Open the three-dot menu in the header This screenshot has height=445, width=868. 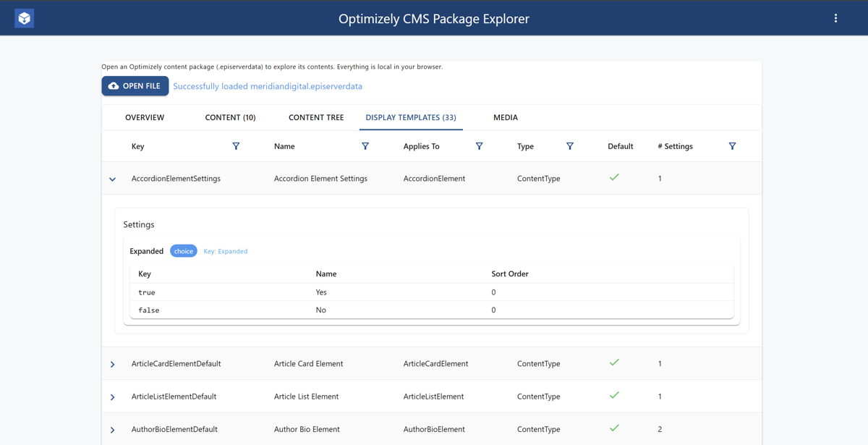coord(835,17)
